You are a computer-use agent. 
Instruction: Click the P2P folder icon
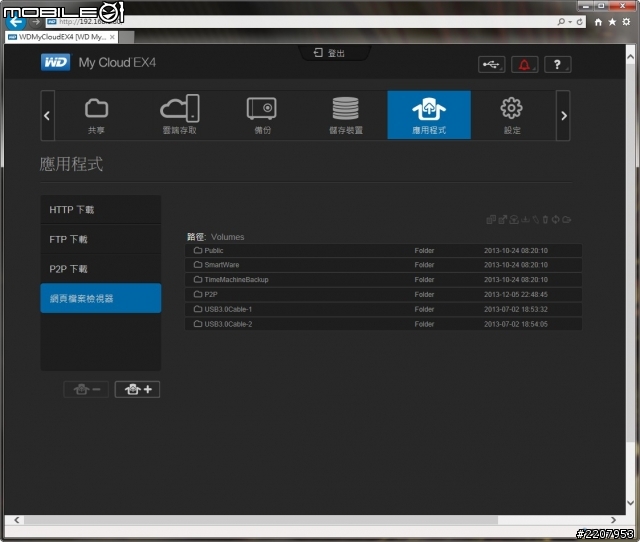click(x=198, y=294)
